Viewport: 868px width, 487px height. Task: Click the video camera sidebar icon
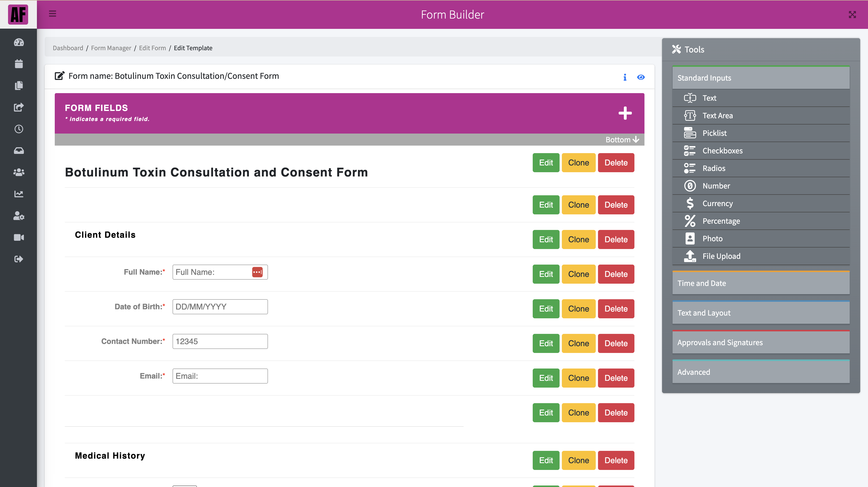(x=19, y=237)
